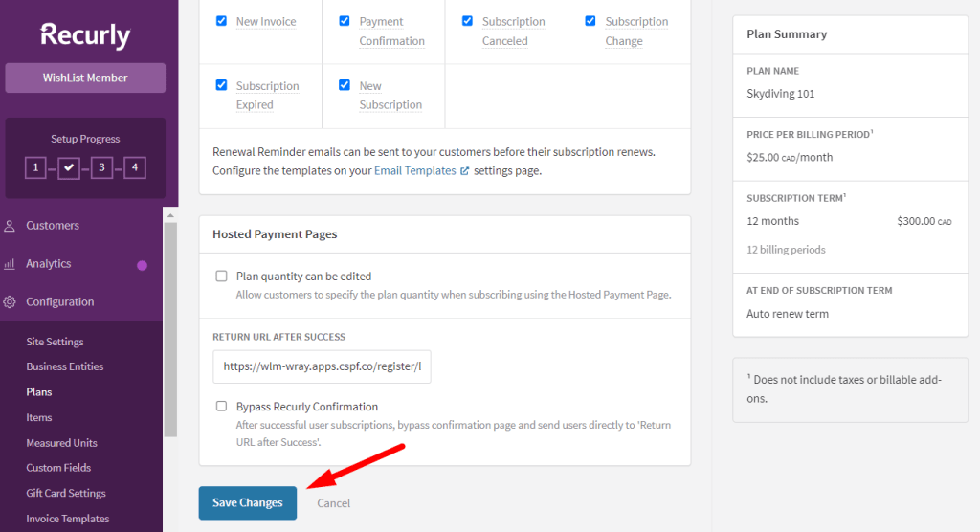Select setup progress step 1
The width and height of the screenshot is (980, 532).
coord(35,167)
